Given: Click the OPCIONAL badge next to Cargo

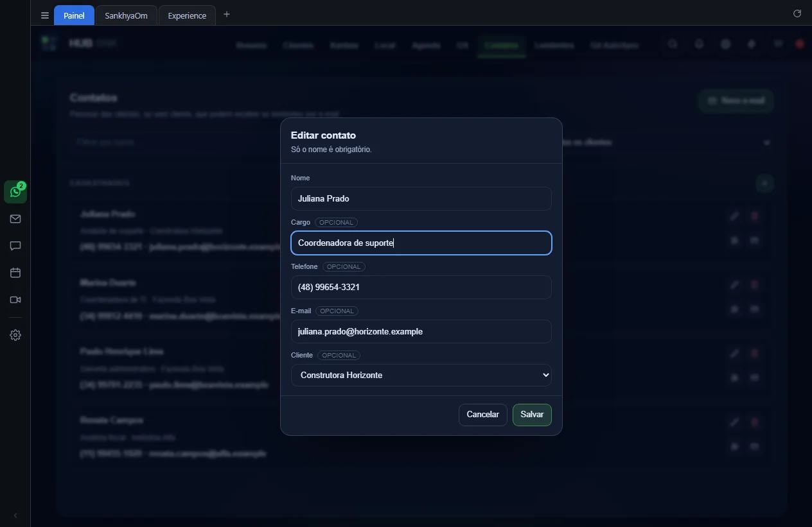Looking at the screenshot, I should [x=336, y=222].
